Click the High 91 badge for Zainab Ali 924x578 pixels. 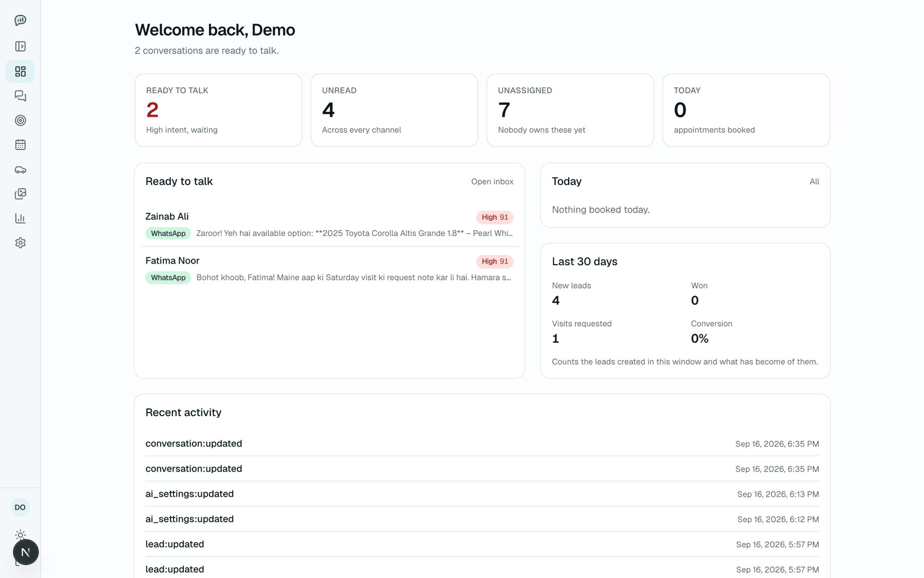(494, 217)
